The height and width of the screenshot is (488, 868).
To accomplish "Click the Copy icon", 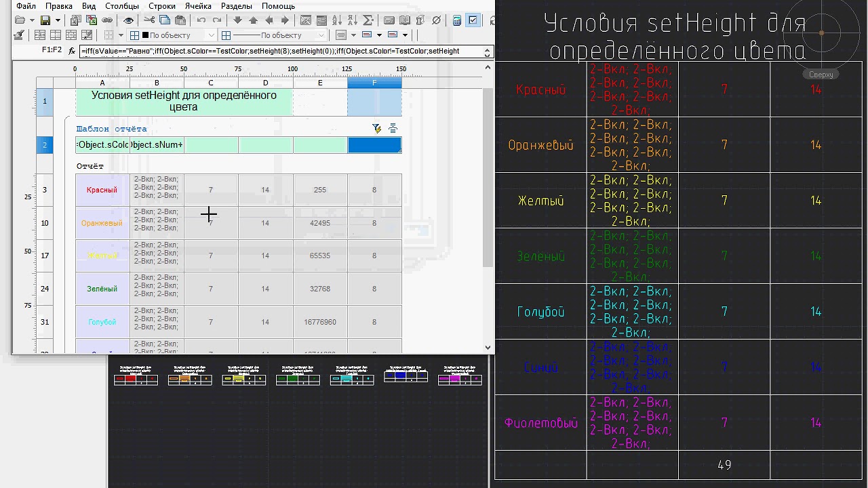I will [165, 20].
